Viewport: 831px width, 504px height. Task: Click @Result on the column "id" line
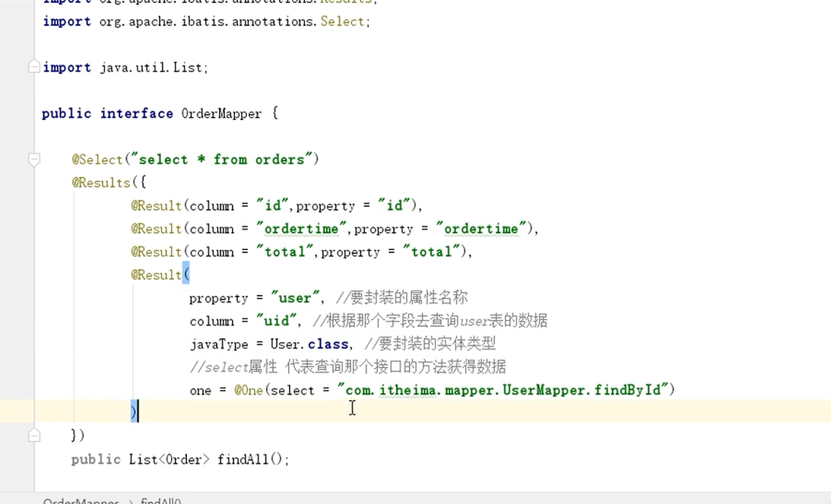(157, 205)
